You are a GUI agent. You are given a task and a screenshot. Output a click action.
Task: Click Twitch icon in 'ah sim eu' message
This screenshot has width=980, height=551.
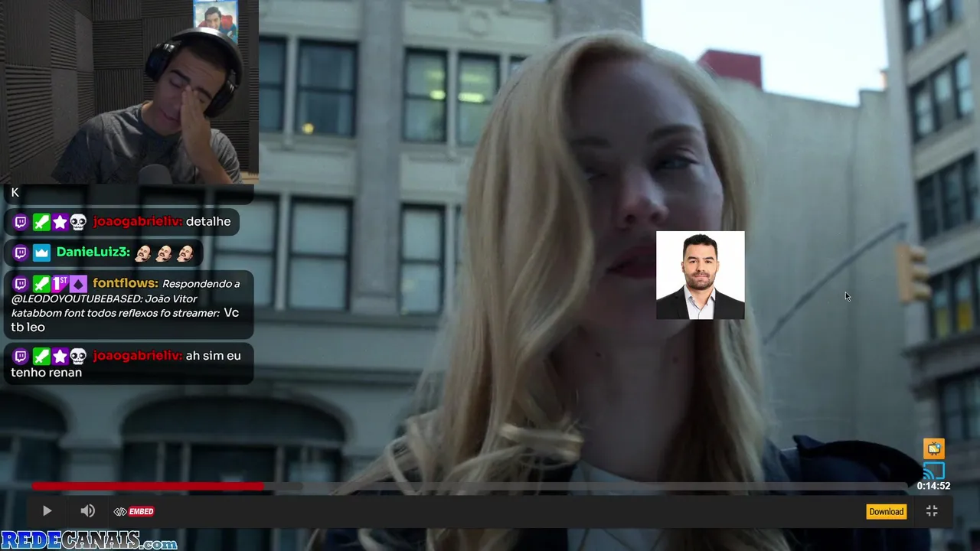[x=21, y=356]
